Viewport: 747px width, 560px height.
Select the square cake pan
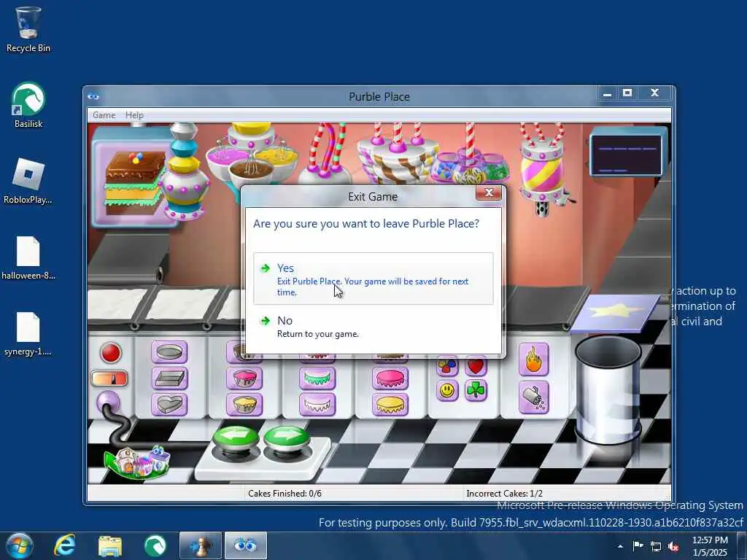click(169, 378)
